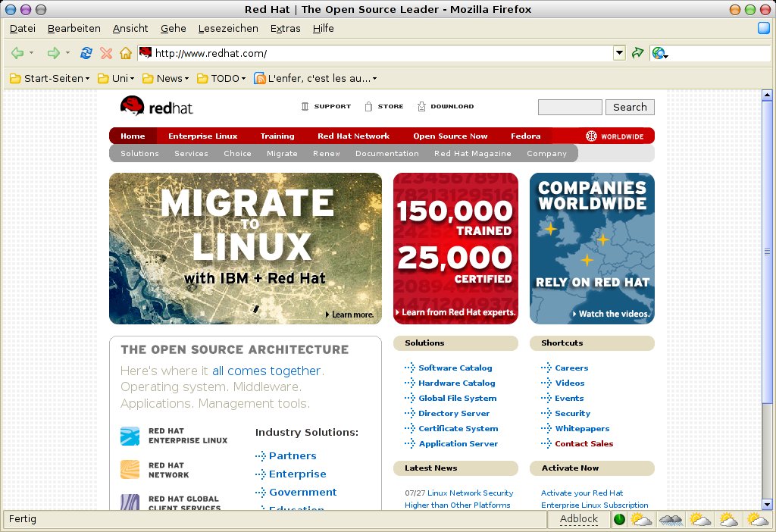This screenshot has width=776, height=532.
Task: Open the Start-Seiten bookmark folder
Action: click(x=50, y=78)
